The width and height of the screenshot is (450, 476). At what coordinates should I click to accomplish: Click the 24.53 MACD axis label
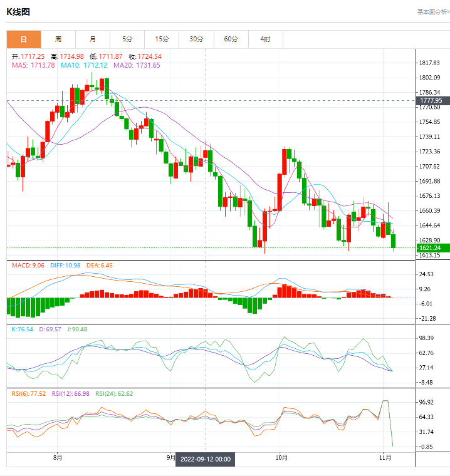[426, 274]
